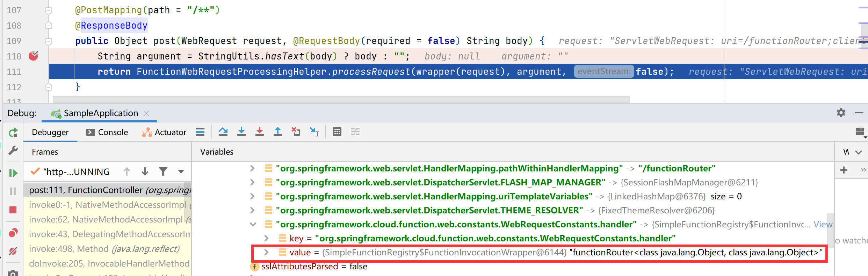Open Evaluate Expression calculator icon
The height and width of the screenshot is (276, 868).
[x=337, y=132]
